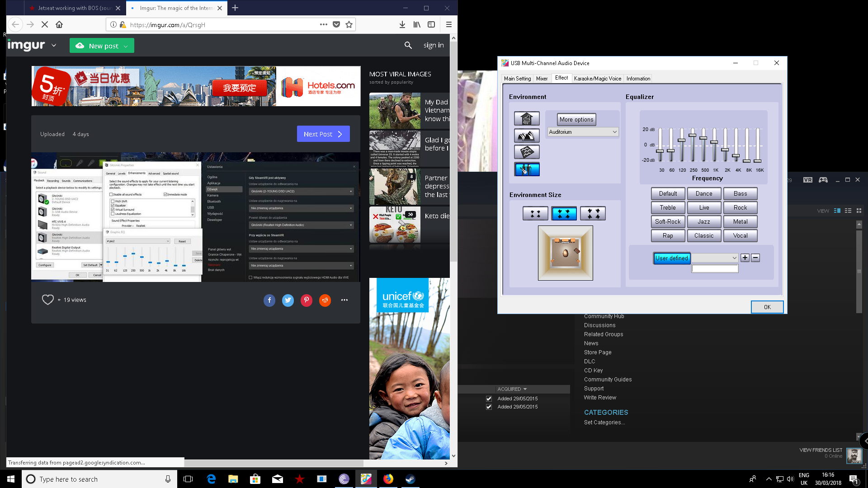This screenshot has height=488, width=868.
Task: Choose the large environment size icon
Action: [593, 213]
